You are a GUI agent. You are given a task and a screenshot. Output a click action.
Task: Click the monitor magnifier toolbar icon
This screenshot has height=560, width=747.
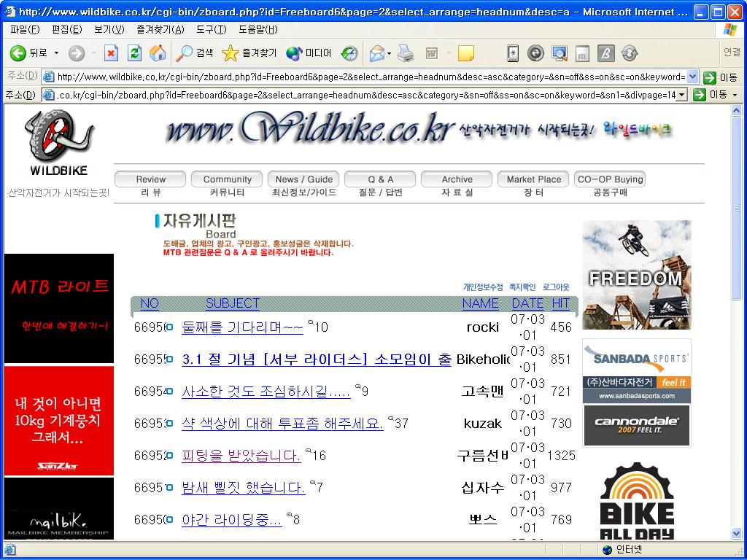click(560, 52)
